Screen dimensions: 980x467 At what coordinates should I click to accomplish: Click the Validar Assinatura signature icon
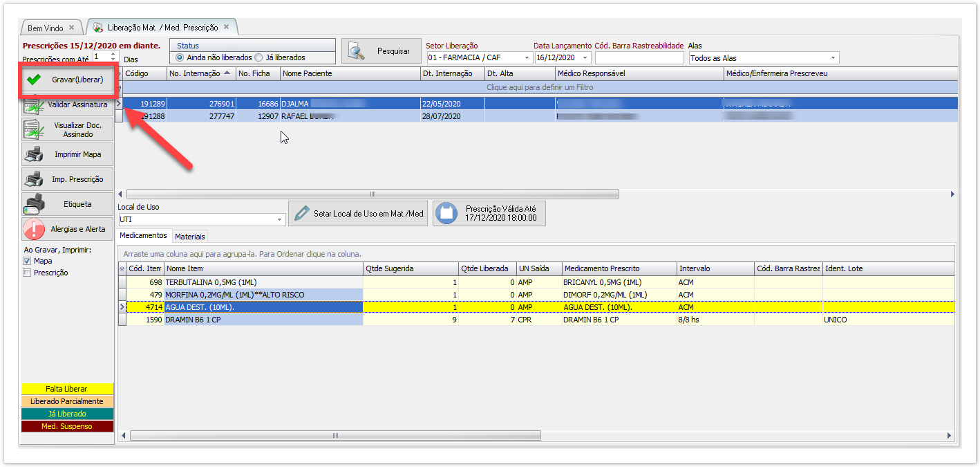(x=34, y=105)
